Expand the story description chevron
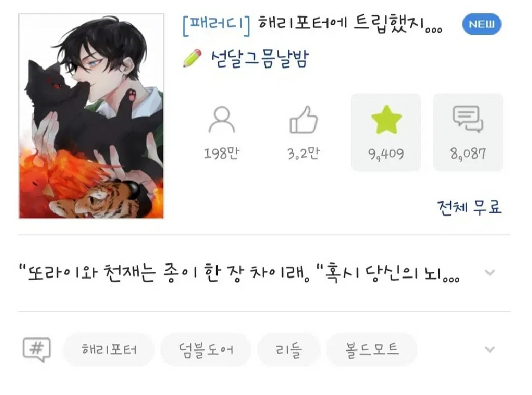Screen dimensions: 532x395 click(x=490, y=273)
